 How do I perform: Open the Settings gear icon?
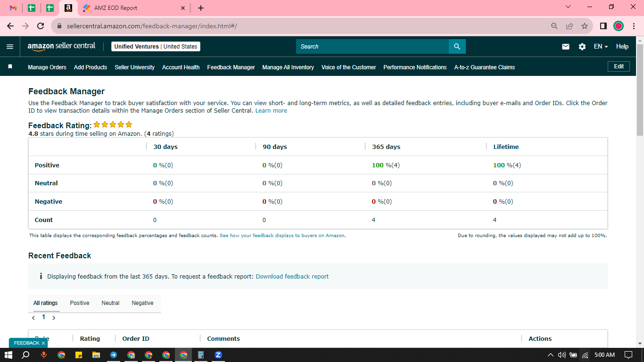coord(582,47)
